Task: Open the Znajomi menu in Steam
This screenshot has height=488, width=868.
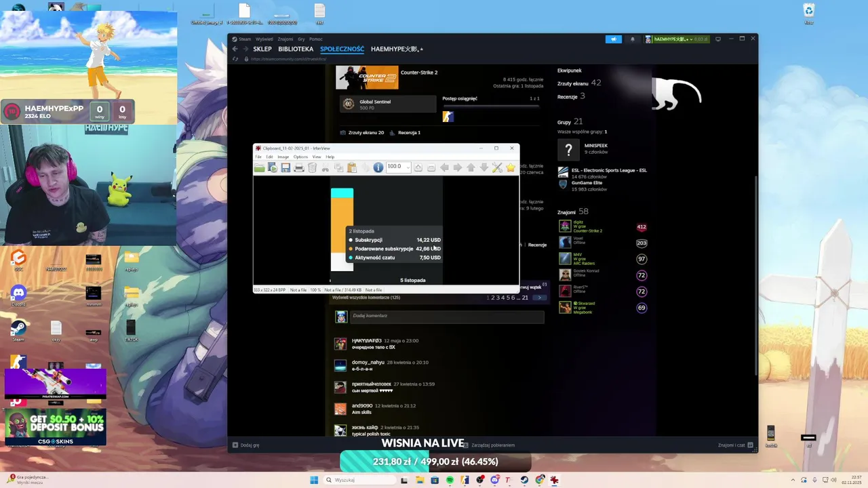Action: click(x=285, y=39)
